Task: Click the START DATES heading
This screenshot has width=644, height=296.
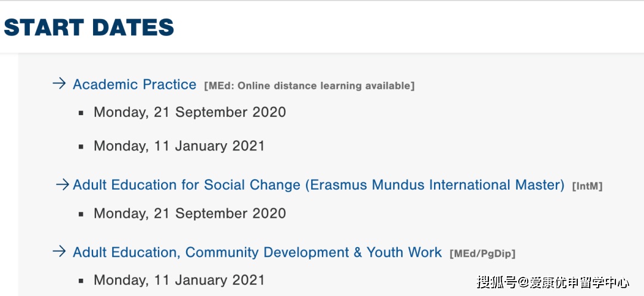Action: tap(89, 27)
